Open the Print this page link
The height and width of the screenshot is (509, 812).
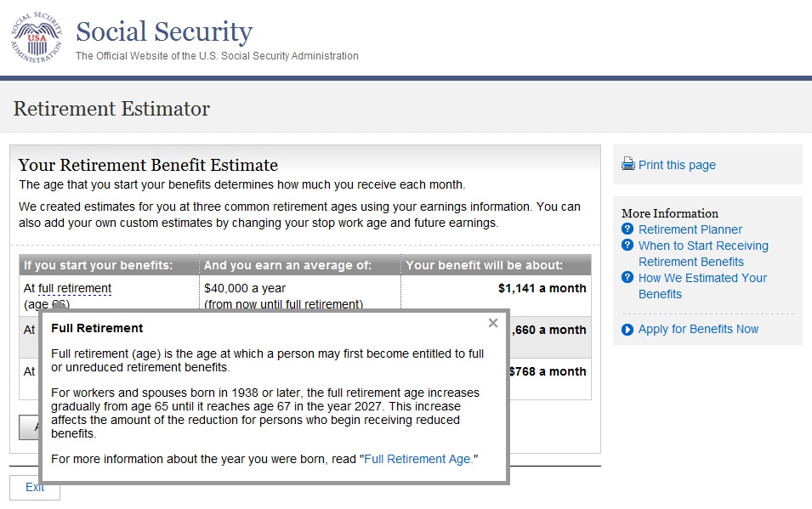point(677,165)
